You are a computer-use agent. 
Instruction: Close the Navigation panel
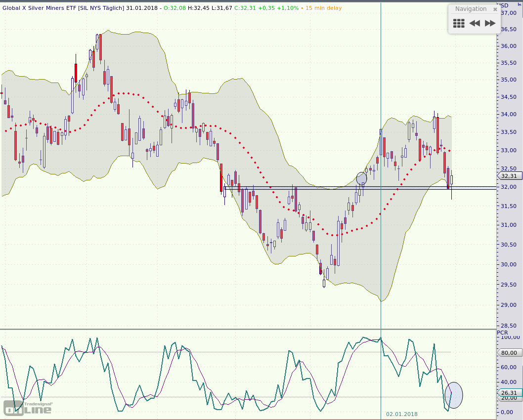[495, 9]
